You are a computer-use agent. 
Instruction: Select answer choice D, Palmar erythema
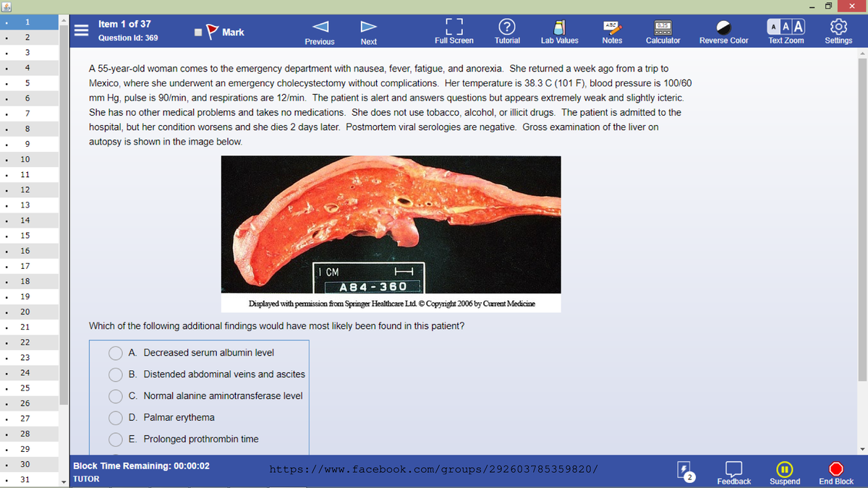point(115,417)
